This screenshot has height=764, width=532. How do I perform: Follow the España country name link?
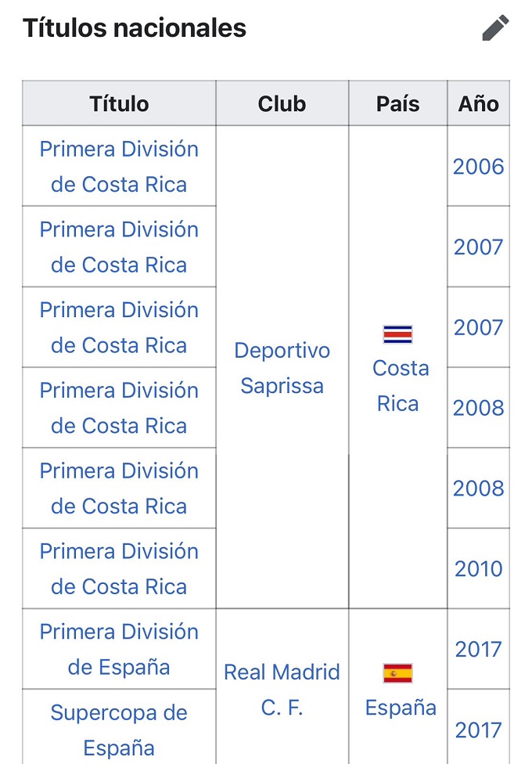(401, 708)
